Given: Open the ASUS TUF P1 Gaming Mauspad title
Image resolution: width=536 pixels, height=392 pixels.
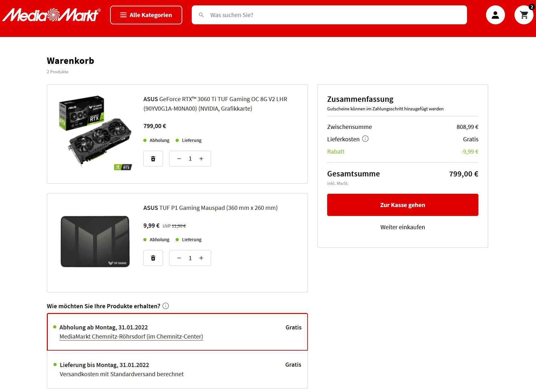Looking at the screenshot, I should pos(210,208).
